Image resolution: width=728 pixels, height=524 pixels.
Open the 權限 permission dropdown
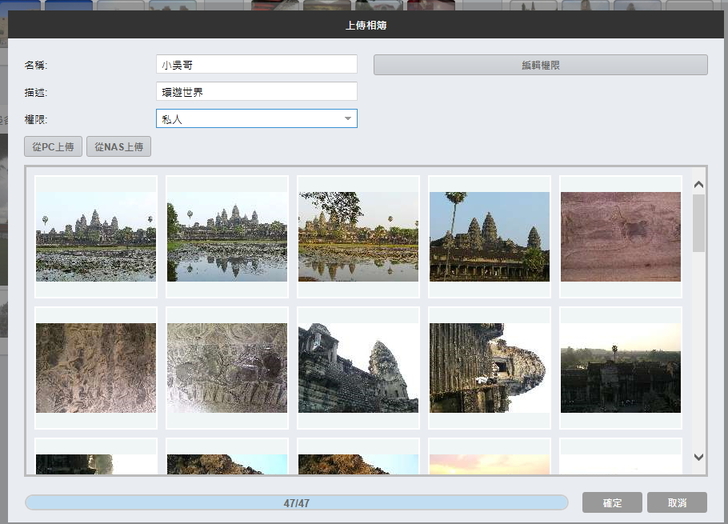click(x=256, y=119)
